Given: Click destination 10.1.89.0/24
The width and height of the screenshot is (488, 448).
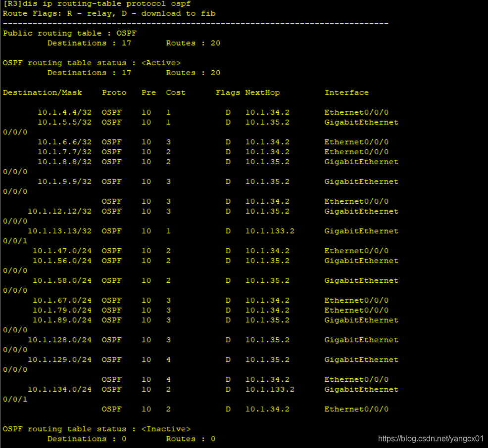Looking at the screenshot, I should pos(62,320).
